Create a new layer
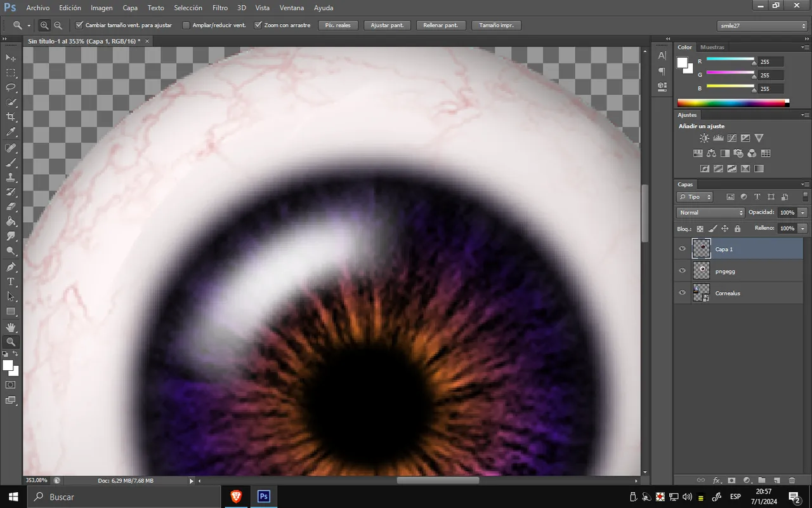The width and height of the screenshot is (812, 508). click(x=776, y=481)
